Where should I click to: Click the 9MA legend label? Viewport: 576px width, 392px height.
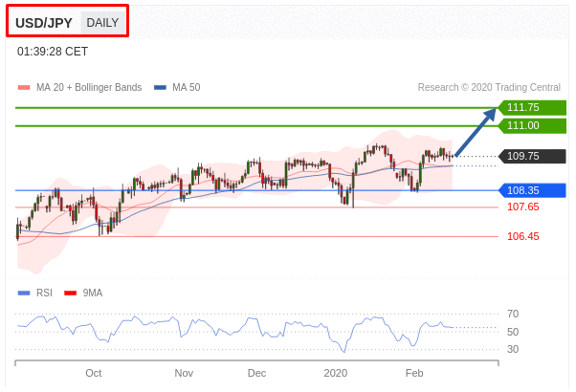pyautogui.click(x=93, y=293)
